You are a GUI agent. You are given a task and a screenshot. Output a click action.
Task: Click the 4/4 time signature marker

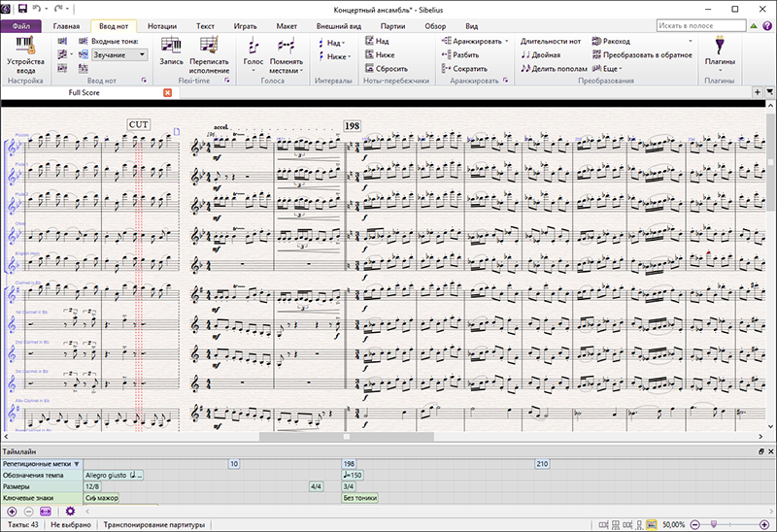(x=316, y=487)
